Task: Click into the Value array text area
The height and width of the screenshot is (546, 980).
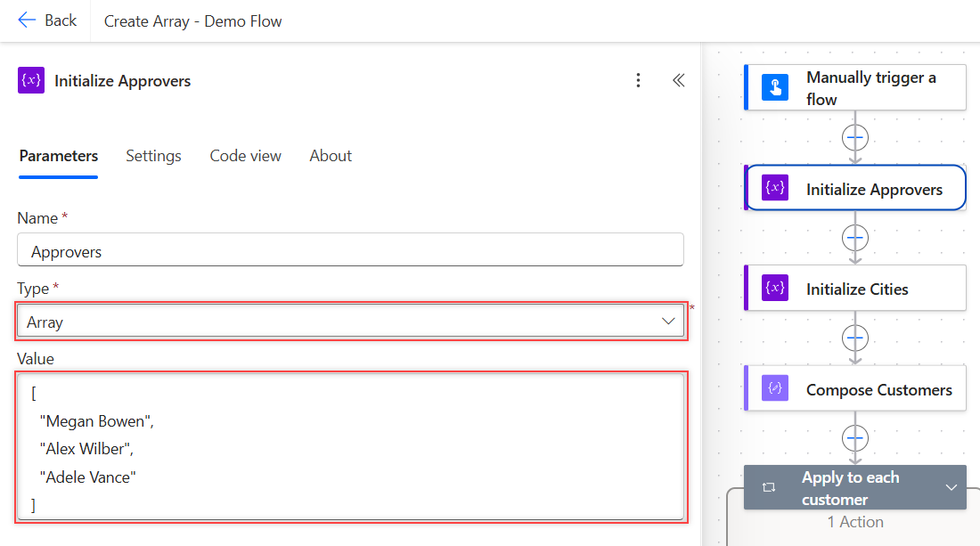Action: coord(351,446)
